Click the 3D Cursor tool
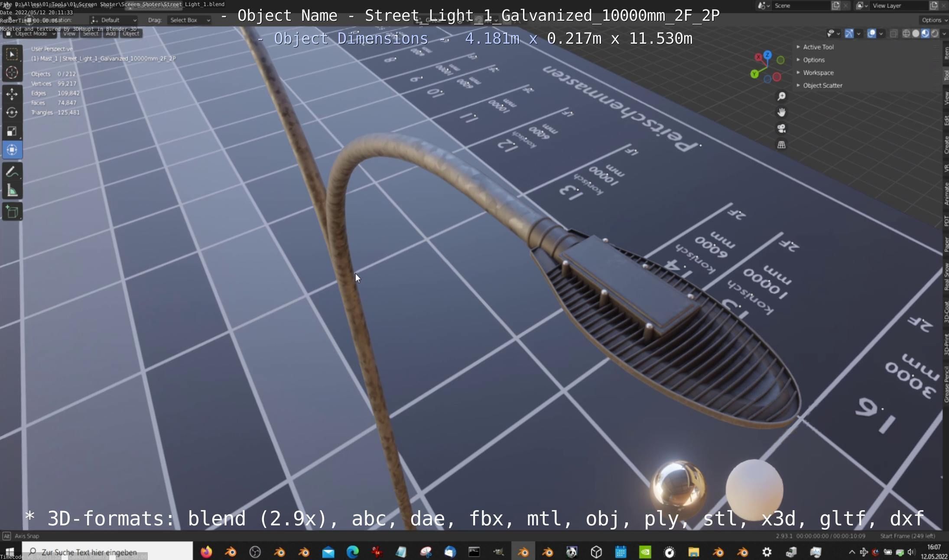The height and width of the screenshot is (560, 949). coord(12,73)
